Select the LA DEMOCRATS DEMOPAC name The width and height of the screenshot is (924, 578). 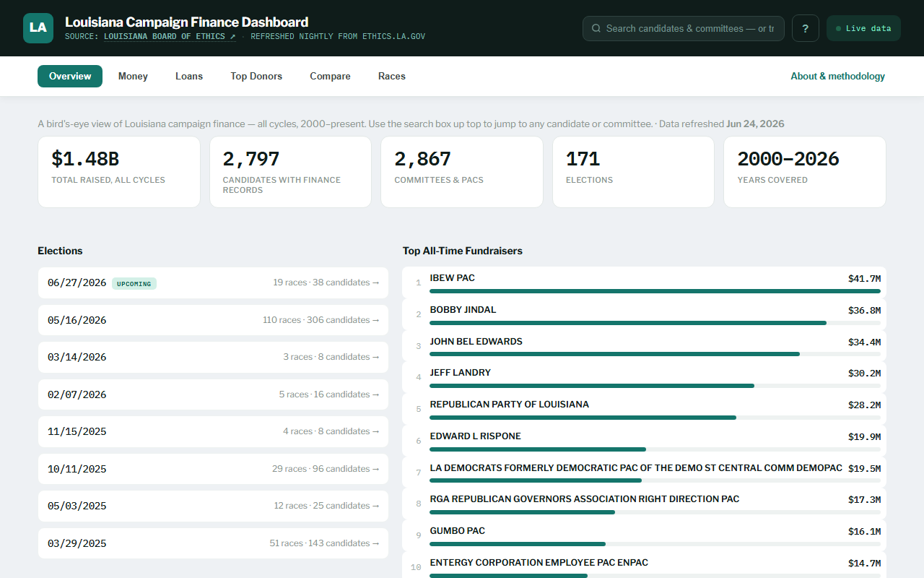coord(636,468)
